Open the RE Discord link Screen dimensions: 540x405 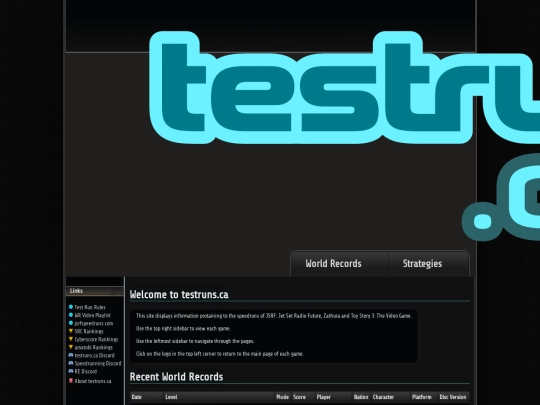(x=85, y=372)
